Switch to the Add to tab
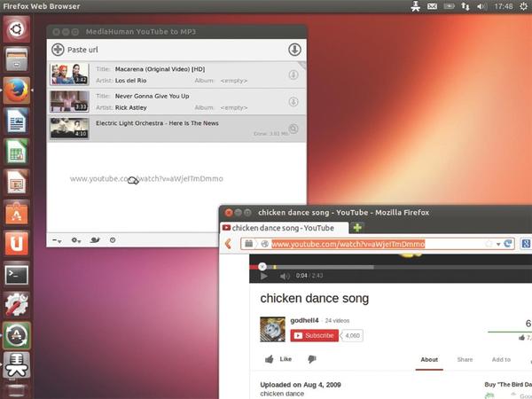Screen dimensions: 532x399 tap(501, 360)
